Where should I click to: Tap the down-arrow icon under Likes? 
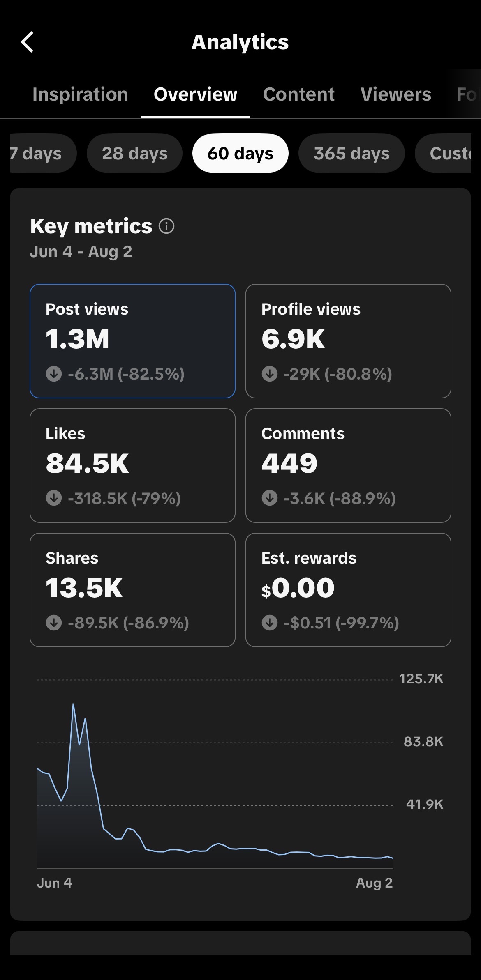click(x=54, y=498)
